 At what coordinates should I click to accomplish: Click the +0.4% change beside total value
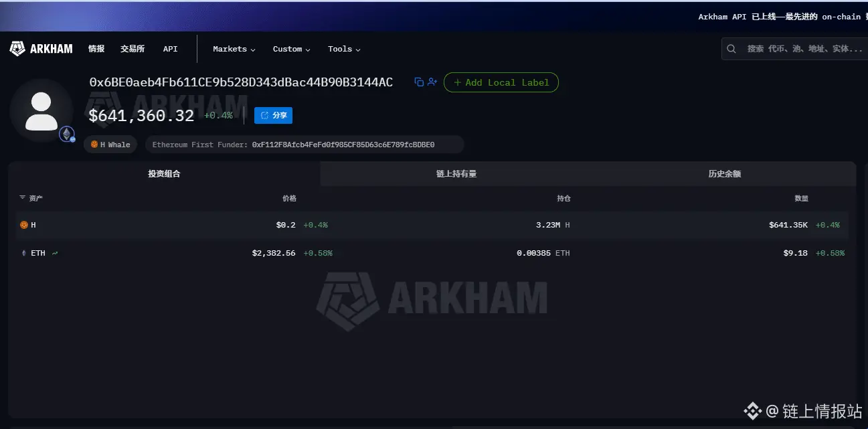pos(219,115)
